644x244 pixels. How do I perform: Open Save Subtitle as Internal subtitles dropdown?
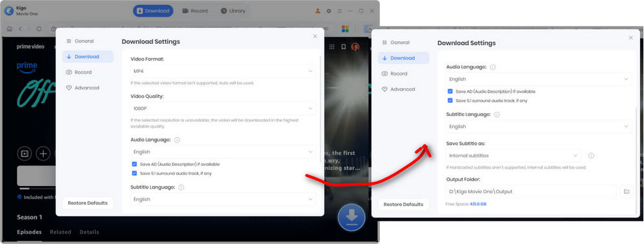pos(514,156)
